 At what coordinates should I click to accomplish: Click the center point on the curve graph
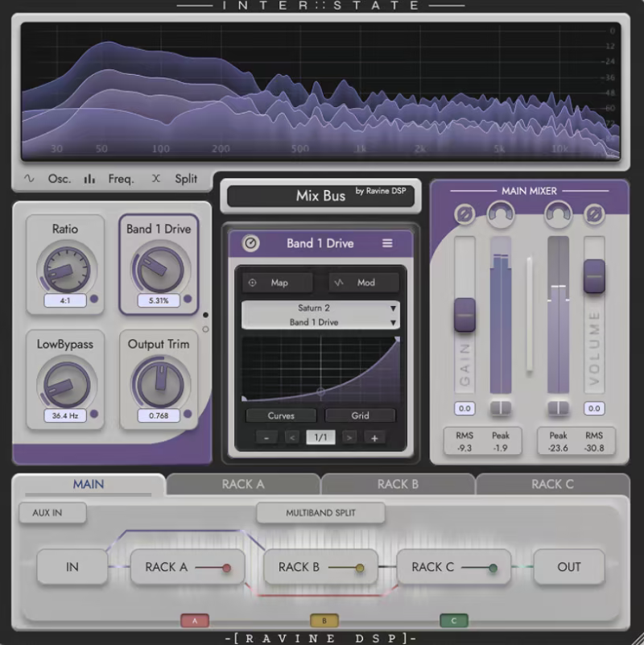tap(320, 392)
